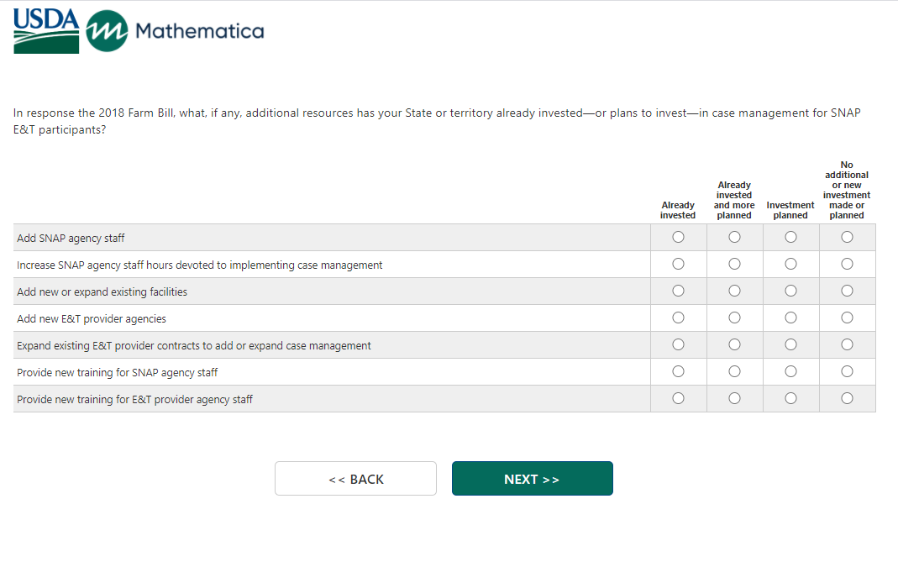Go to the previous page with BACK
This screenshot has height=588, width=898.
pos(355,479)
